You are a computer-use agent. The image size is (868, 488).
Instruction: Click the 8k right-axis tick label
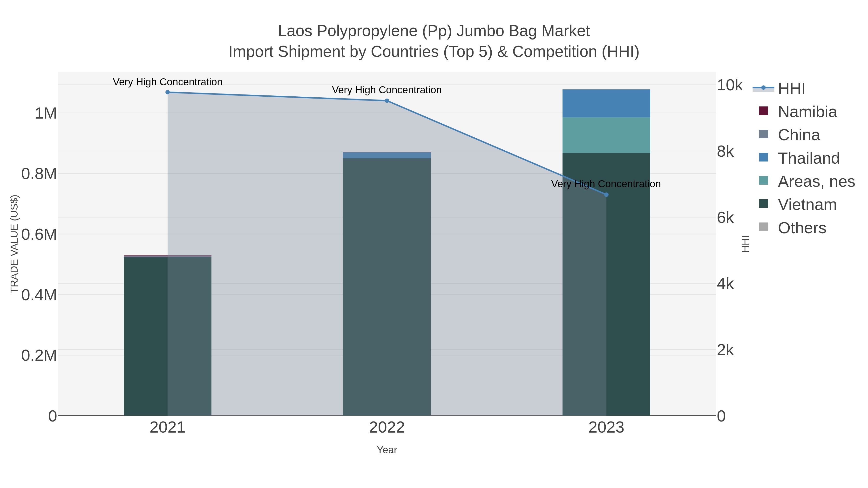(726, 152)
